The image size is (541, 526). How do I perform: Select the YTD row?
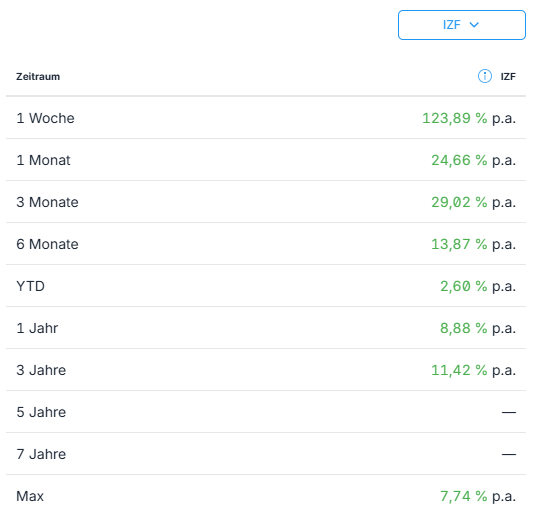(266, 286)
